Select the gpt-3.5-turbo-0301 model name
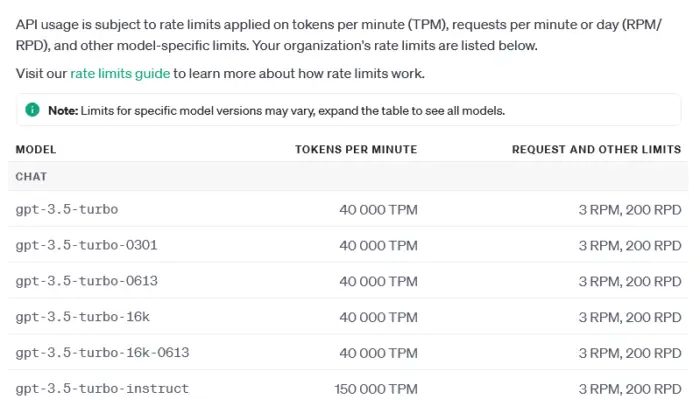The height and width of the screenshot is (400, 700). [x=87, y=245]
